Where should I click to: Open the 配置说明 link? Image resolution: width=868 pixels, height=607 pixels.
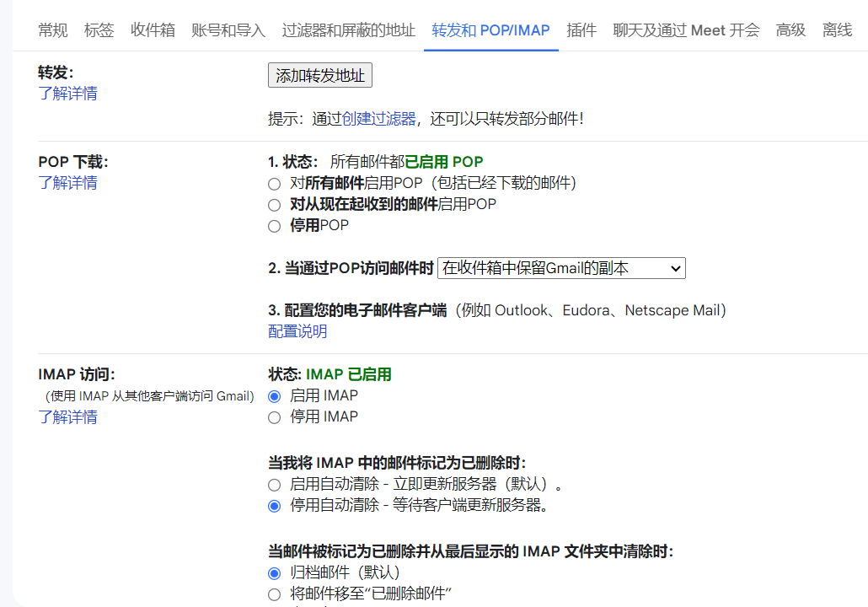[x=297, y=331]
